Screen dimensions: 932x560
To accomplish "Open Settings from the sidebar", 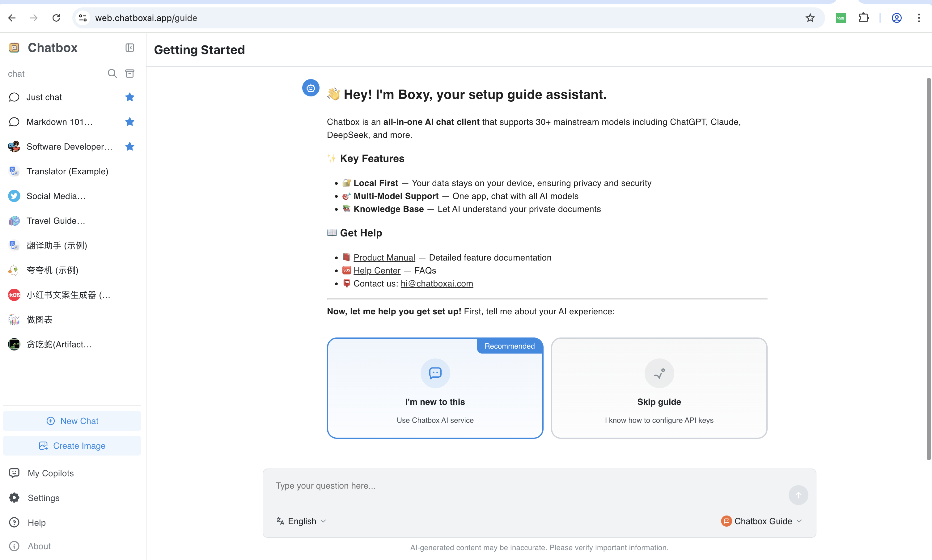I will tap(43, 498).
